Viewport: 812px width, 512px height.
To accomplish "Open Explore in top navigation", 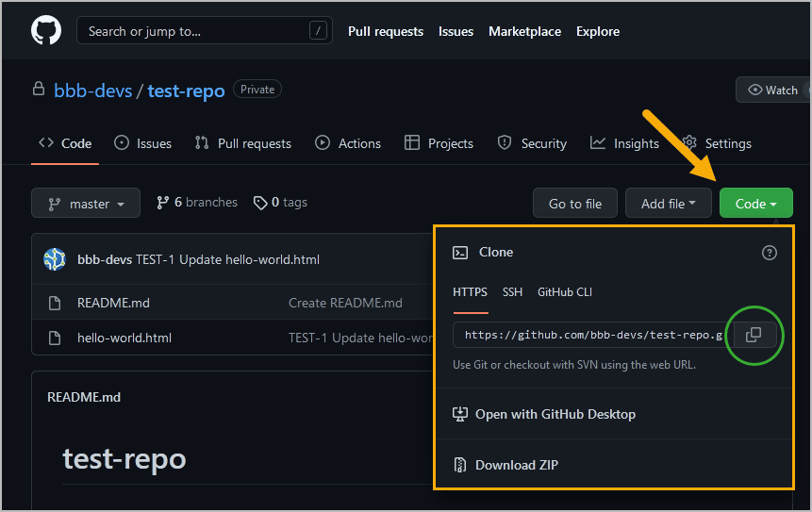I will 598,31.
